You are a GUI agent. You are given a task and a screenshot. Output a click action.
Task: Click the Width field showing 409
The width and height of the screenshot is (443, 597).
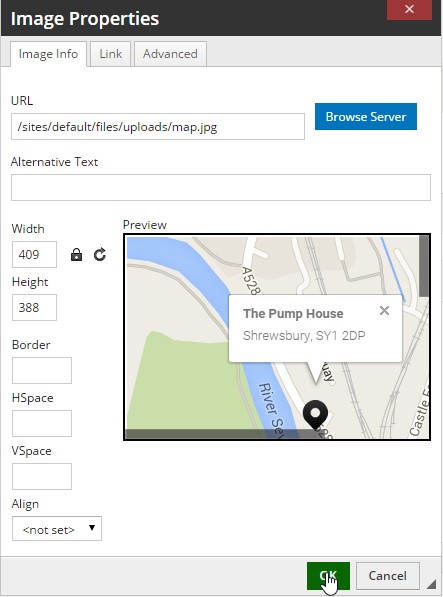34,254
